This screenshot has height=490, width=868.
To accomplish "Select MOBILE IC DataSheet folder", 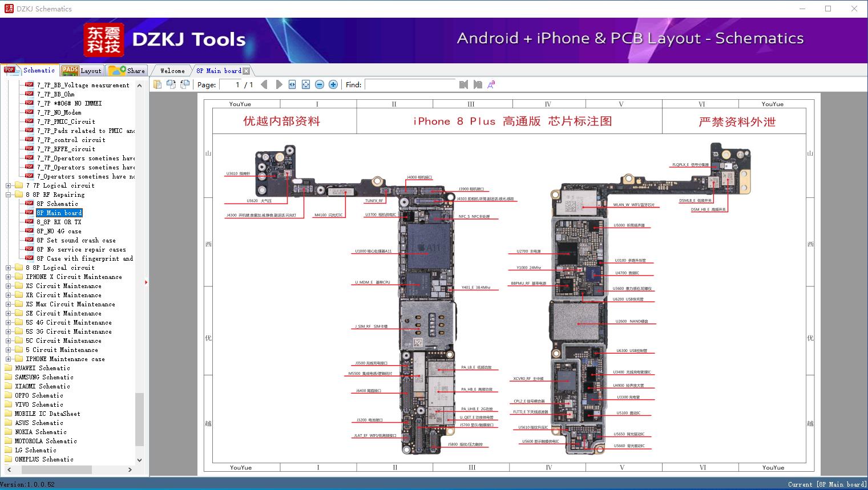I will [47, 414].
